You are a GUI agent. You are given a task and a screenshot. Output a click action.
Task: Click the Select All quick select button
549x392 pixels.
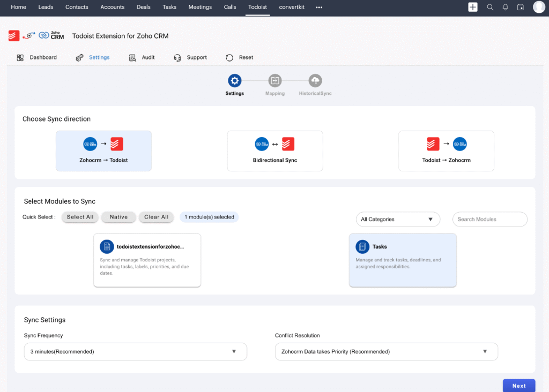[x=79, y=217]
